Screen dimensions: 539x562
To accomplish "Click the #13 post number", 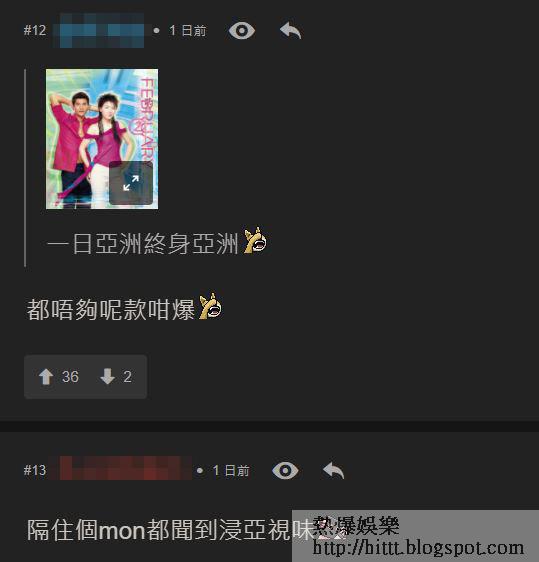I will pyautogui.click(x=35, y=470).
